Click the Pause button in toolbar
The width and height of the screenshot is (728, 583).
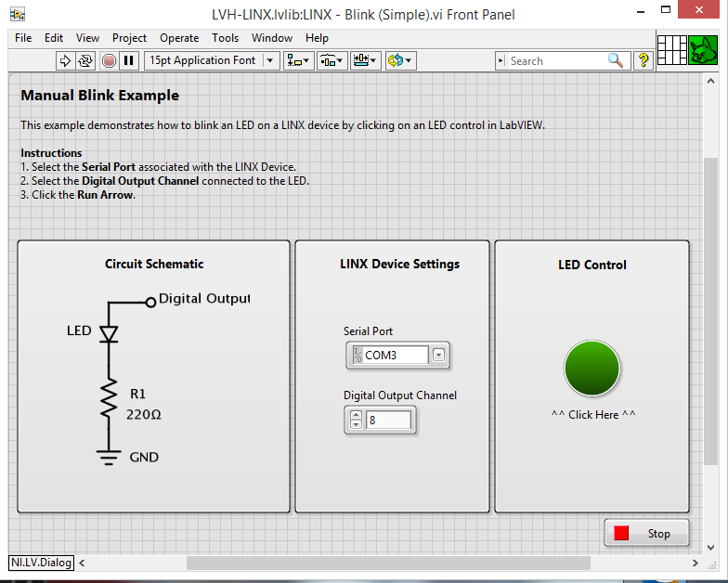(128, 61)
